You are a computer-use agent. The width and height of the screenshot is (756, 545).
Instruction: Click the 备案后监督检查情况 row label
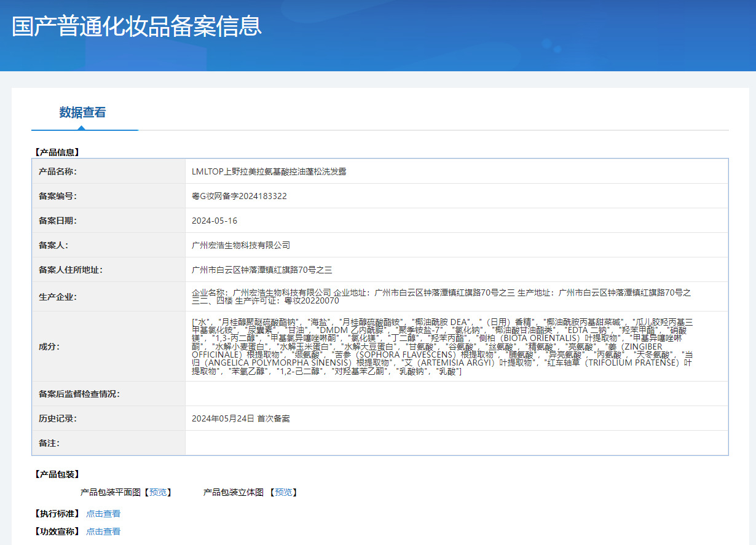click(79, 394)
